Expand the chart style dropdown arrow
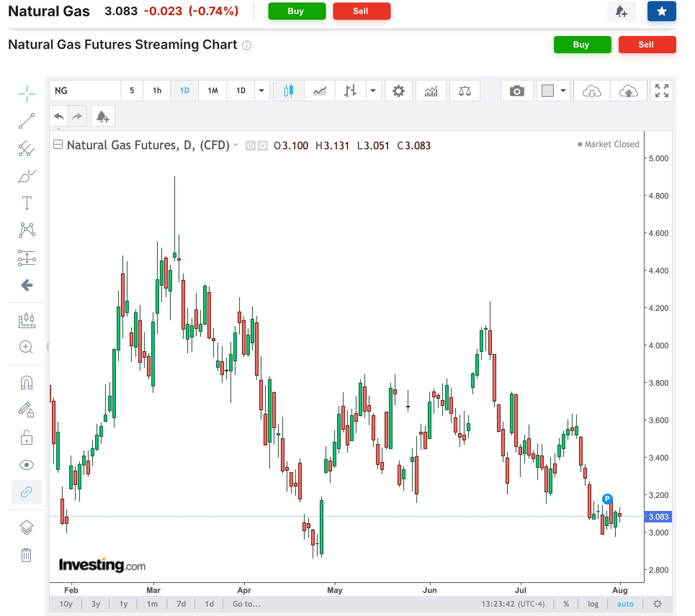695x616 pixels. coord(373,91)
